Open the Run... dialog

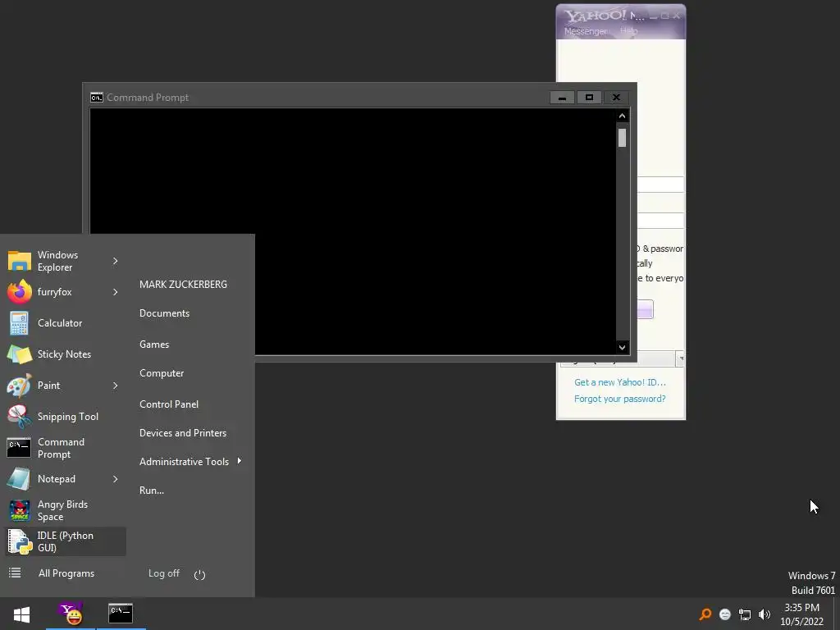point(152,491)
